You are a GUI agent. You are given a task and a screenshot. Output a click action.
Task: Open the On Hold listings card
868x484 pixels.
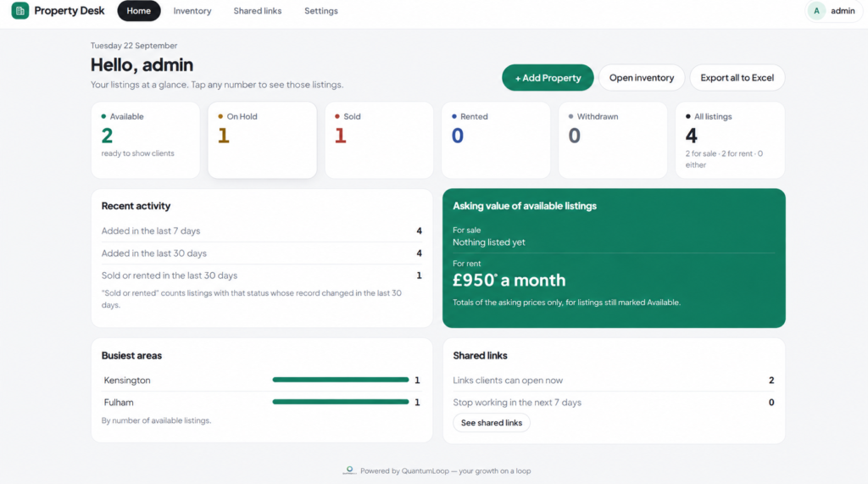(x=263, y=140)
